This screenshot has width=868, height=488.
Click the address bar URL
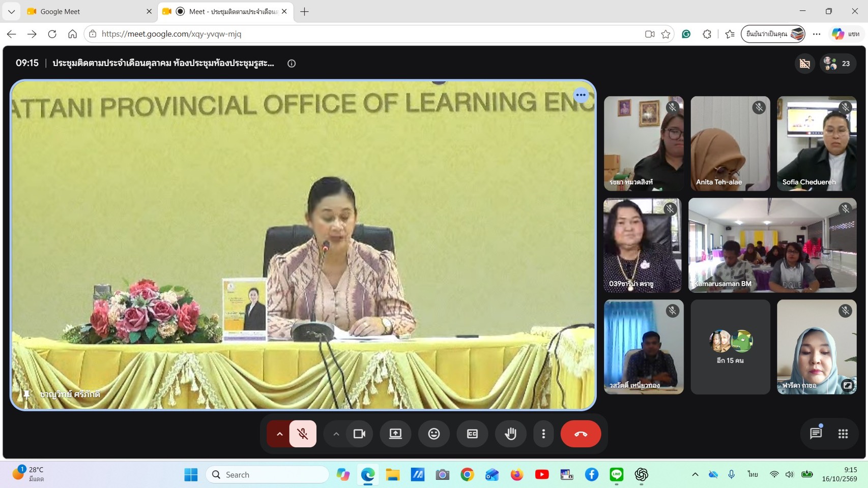click(x=171, y=34)
